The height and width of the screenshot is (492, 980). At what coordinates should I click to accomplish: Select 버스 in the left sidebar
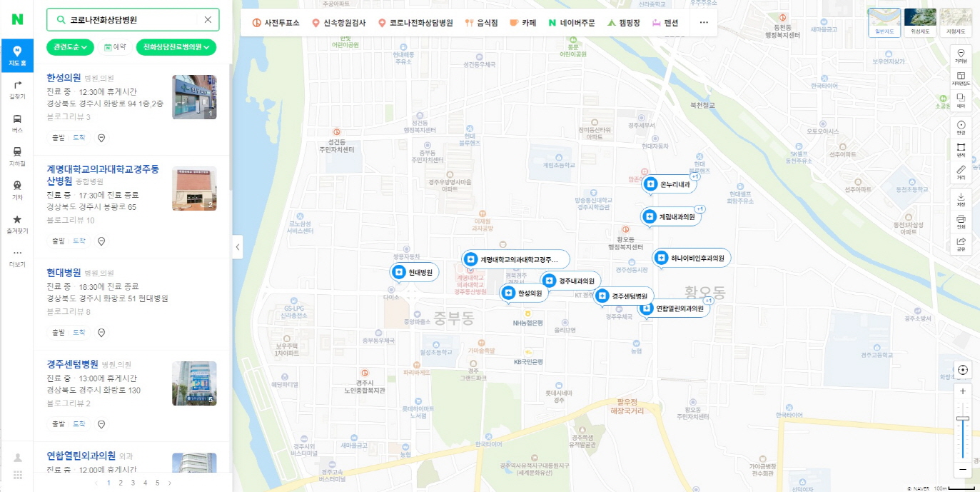17,123
